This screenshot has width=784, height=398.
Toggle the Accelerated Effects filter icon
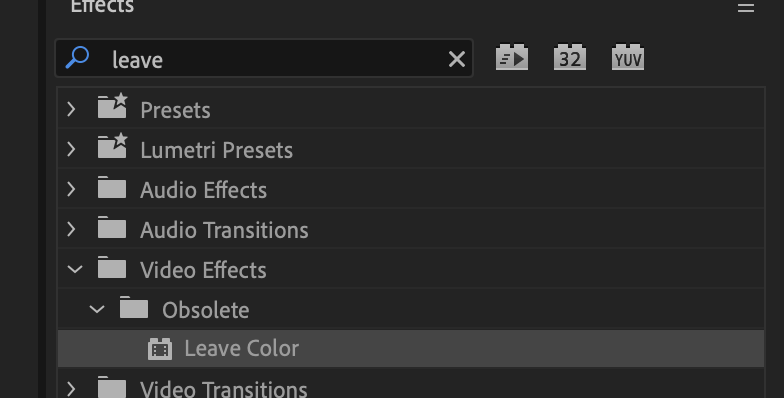point(512,58)
